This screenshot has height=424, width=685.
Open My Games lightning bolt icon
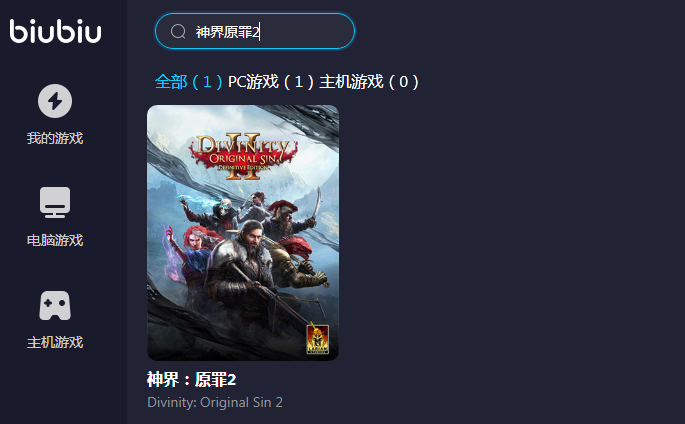[x=55, y=101]
